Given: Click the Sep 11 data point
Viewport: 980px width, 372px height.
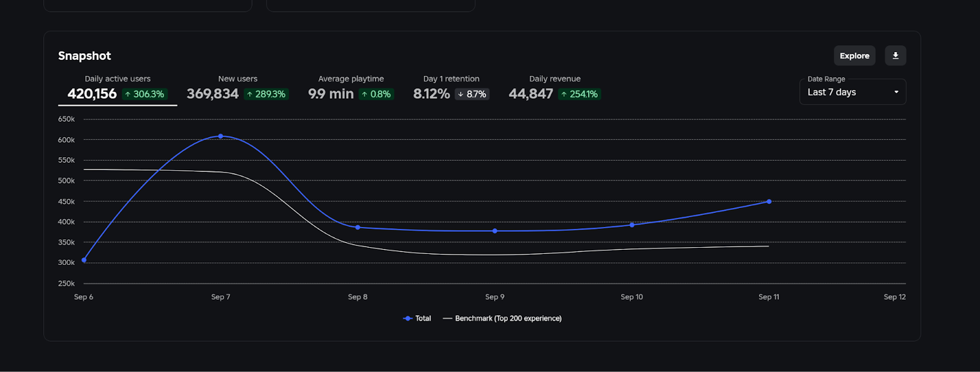Looking at the screenshot, I should tap(769, 201).
